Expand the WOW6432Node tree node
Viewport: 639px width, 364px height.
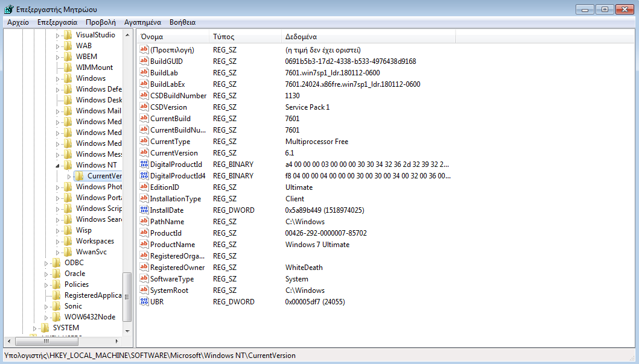(46, 317)
